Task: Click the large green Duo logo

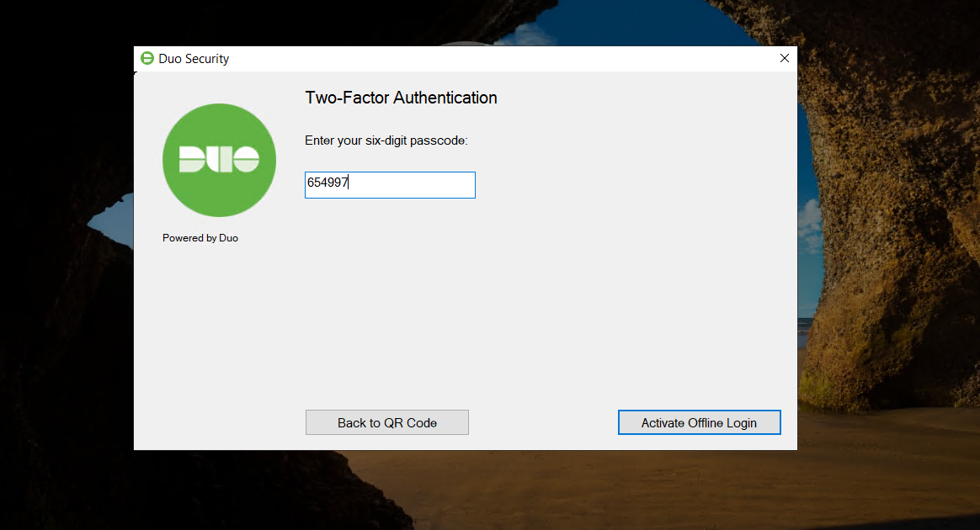Action: tap(220, 161)
